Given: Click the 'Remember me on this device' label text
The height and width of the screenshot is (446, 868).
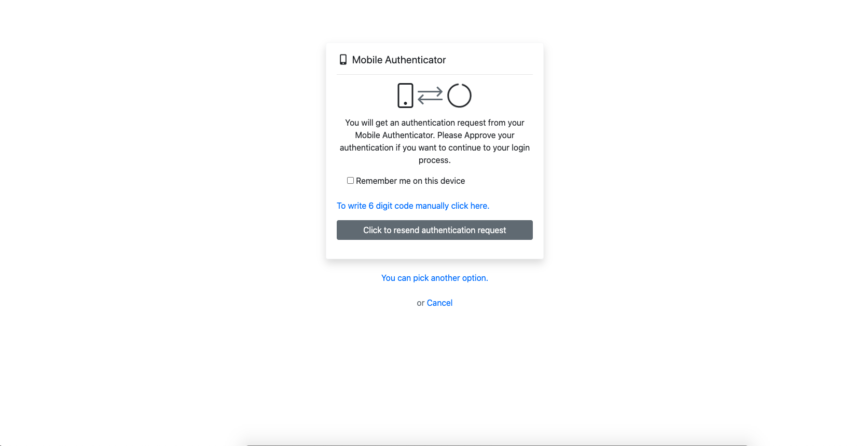Looking at the screenshot, I should pos(410,181).
